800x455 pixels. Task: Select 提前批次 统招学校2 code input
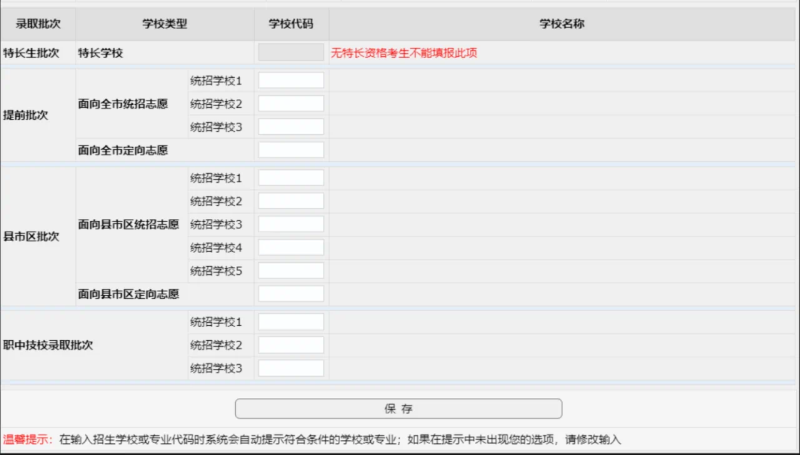[x=290, y=104]
